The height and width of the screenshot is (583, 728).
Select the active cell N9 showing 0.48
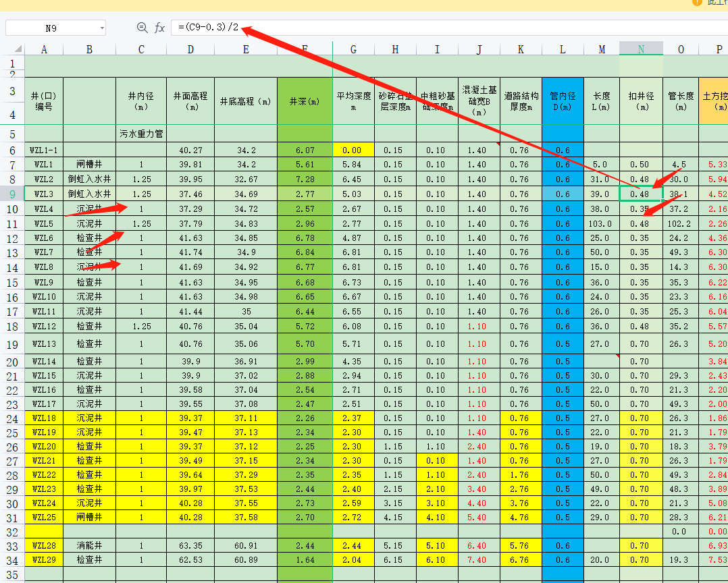641,194
